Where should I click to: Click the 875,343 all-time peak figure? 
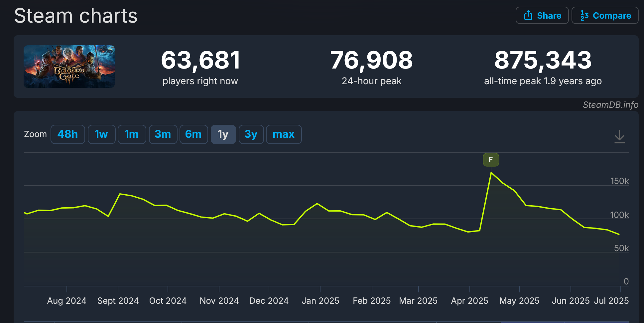tap(543, 60)
